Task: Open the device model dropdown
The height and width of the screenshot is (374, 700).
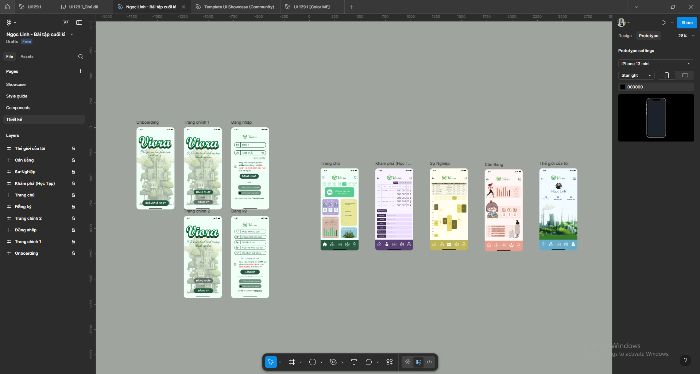Action: pos(656,64)
